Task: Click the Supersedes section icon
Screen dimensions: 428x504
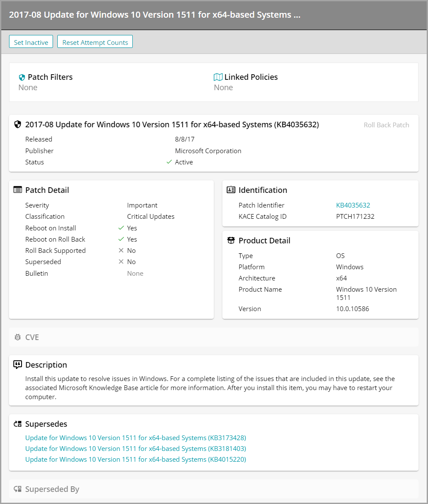Action: pyautogui.click(x=18, y=424)
